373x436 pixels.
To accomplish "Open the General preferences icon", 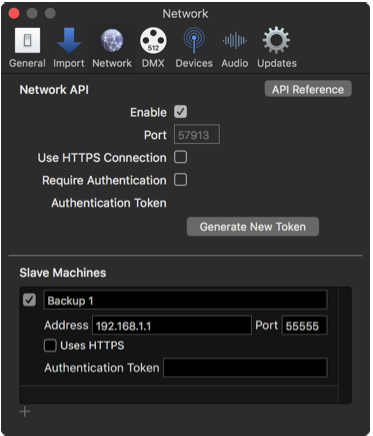I will (27, 41).
